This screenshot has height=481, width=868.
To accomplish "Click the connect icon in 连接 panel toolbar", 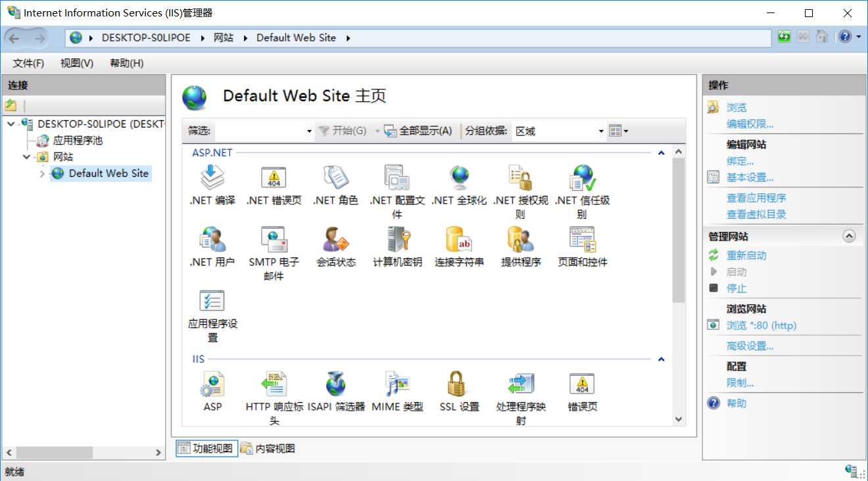I will point(11,105).
